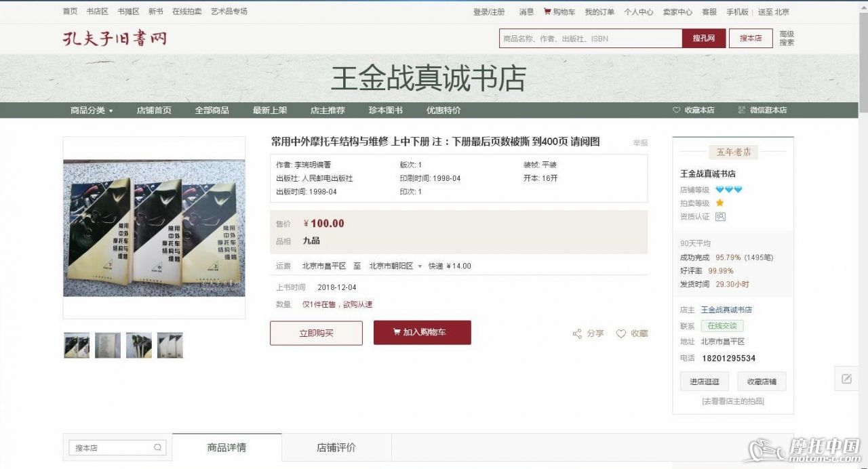868x469 pixels.
Task: Click the share icon next to 分享
Action: pyautogui.click(x=577, y=333)
